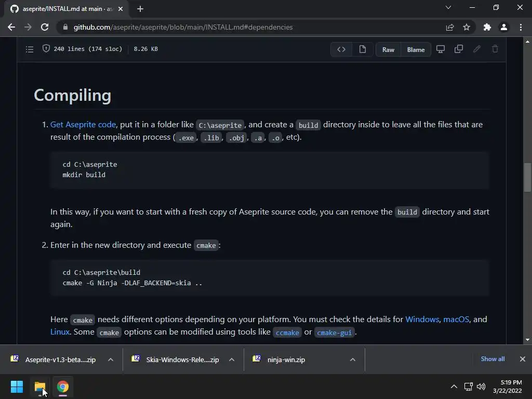The image size is (532, 399).
Task: Open Windows Start menu
Action: [17, 387]
